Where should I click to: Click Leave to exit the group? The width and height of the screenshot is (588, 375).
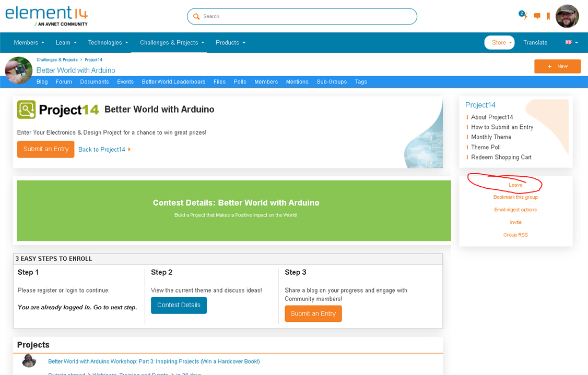coord(515,185)
